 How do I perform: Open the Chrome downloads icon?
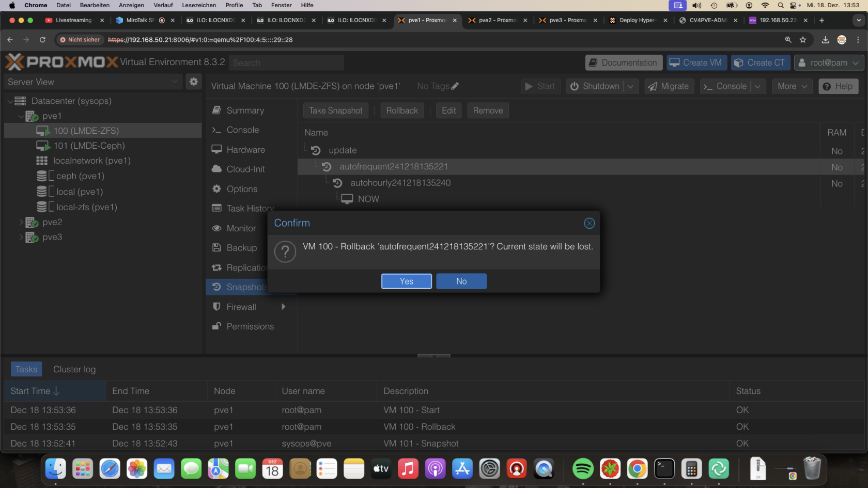pyautogui.click(x=825, y=40)
